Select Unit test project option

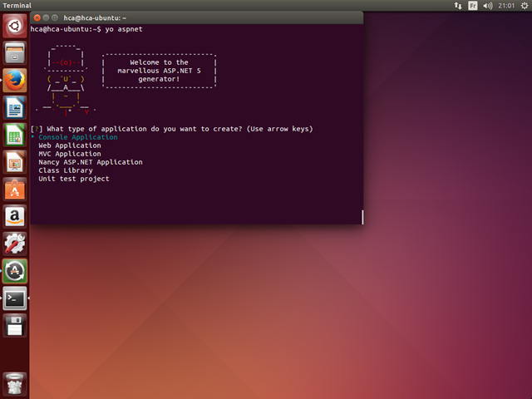pyautogui.click(x=74, y=179)
